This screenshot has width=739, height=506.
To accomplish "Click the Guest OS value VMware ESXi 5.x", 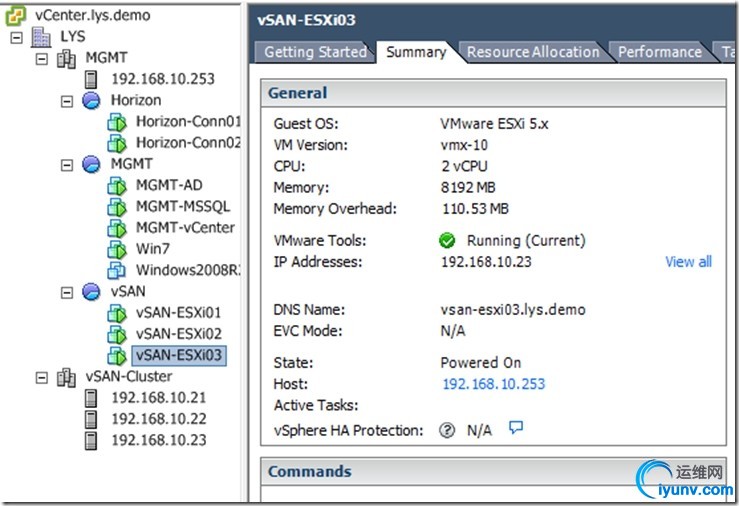I will 494,124.
